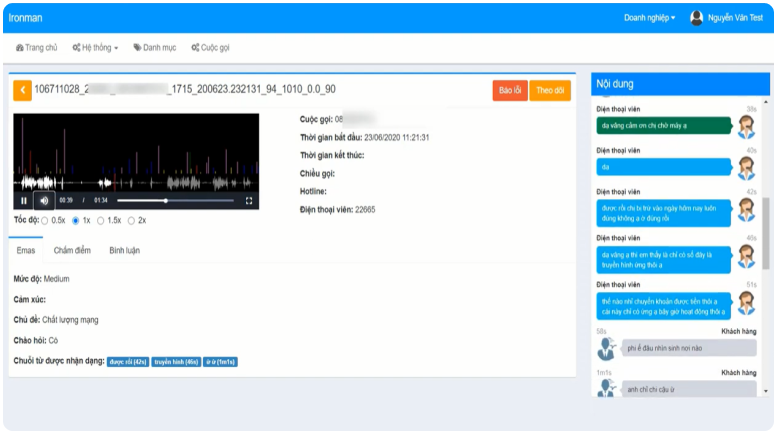This screenshot has height=435, width=777.
Task: Click the scroll down arrow in Nội dung panel
Action: (766, 391)
